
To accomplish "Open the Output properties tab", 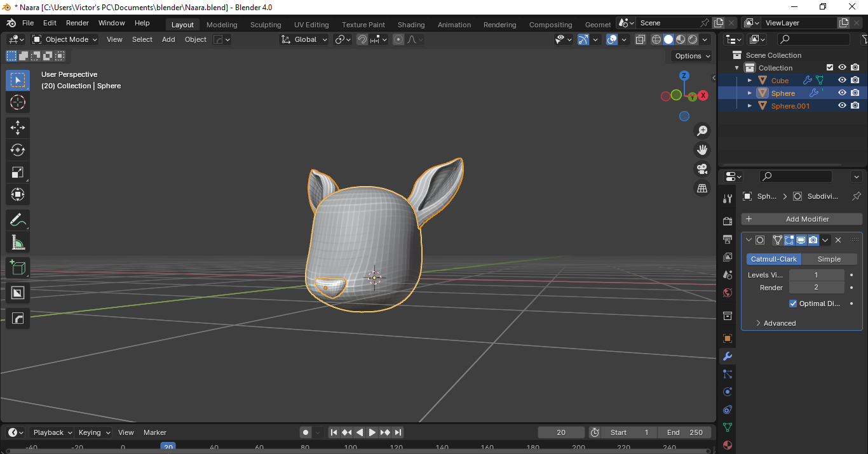I will (x=728, y=239).
